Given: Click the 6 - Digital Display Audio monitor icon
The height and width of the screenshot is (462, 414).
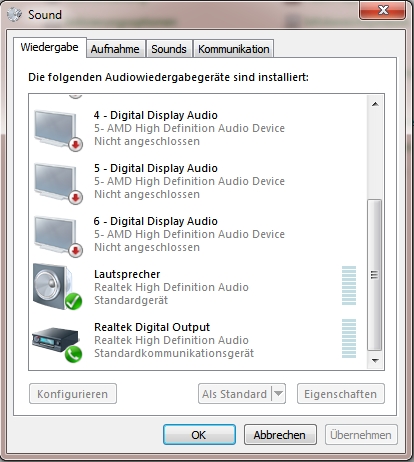Looking at the screenshot, I should [55, 235].
